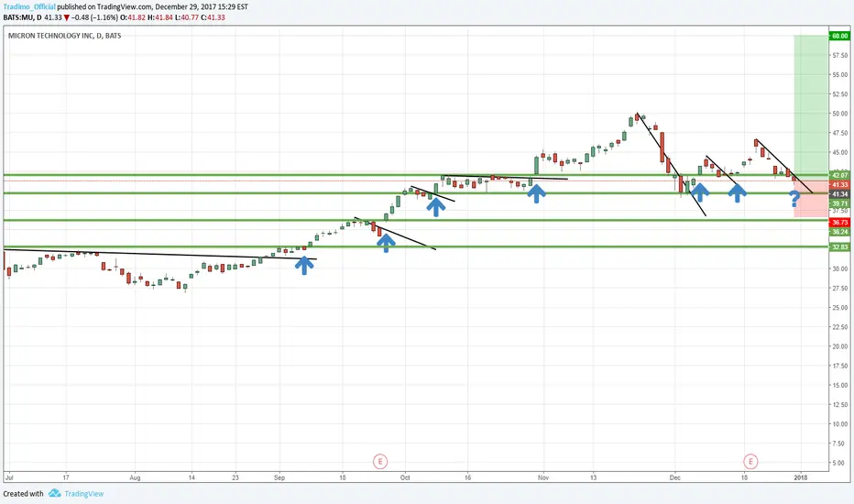
Task: Click the 25.00 price scale label
Action: pos(840,308)
